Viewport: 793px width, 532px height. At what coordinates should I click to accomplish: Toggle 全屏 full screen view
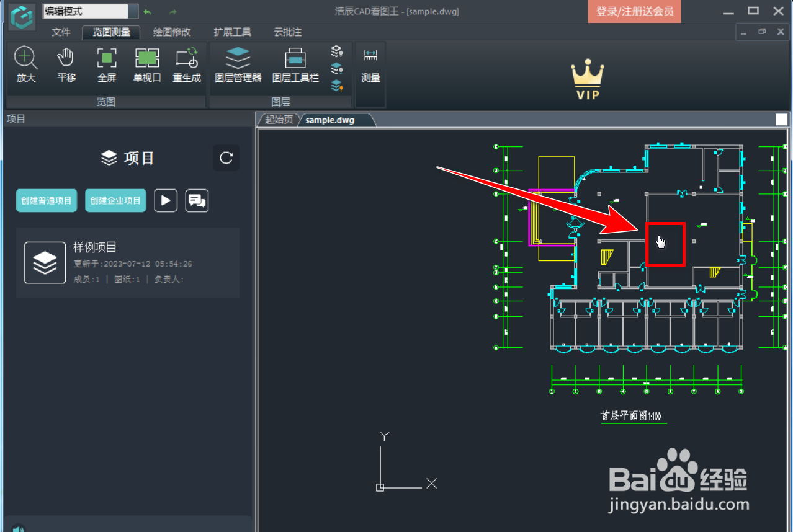pos(107,65)
